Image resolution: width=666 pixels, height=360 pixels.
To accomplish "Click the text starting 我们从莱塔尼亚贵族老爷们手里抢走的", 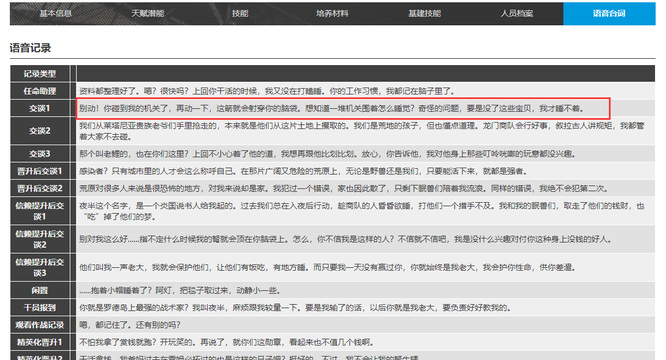I will click(x=361, y=131).
